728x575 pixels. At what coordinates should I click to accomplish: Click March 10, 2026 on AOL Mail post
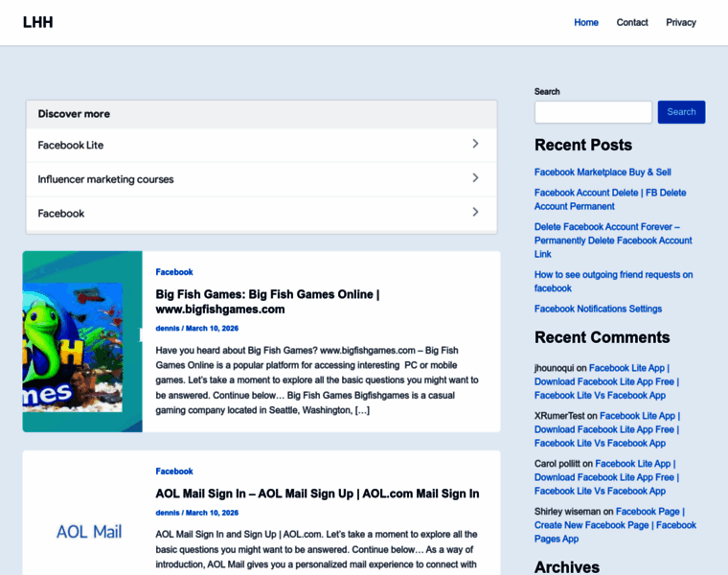click(212, 513)
